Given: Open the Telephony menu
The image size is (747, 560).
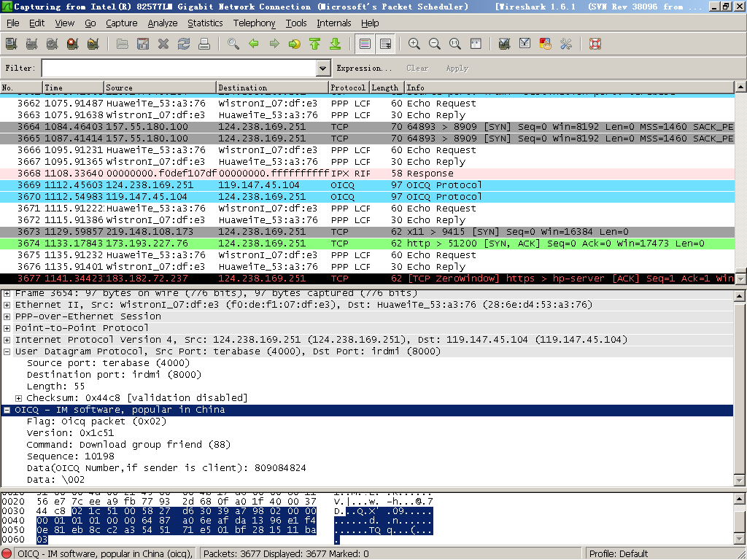Looking at the screenshot, I should click(255, 23).
